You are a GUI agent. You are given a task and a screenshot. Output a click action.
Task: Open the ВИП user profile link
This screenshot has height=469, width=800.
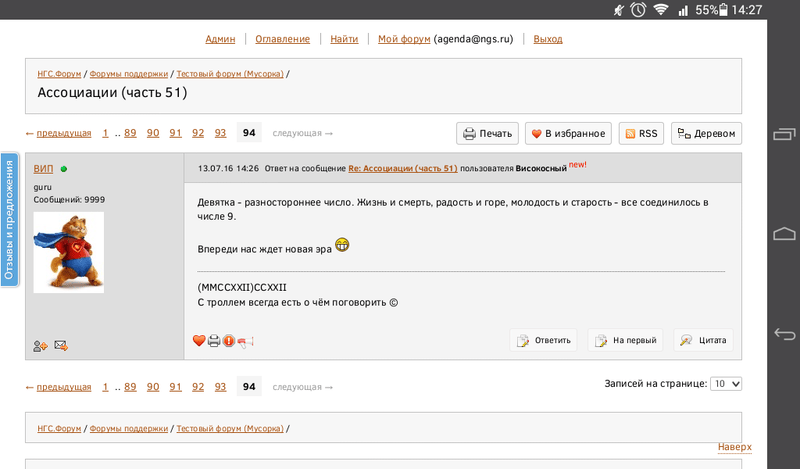click(x=43, y=168)
